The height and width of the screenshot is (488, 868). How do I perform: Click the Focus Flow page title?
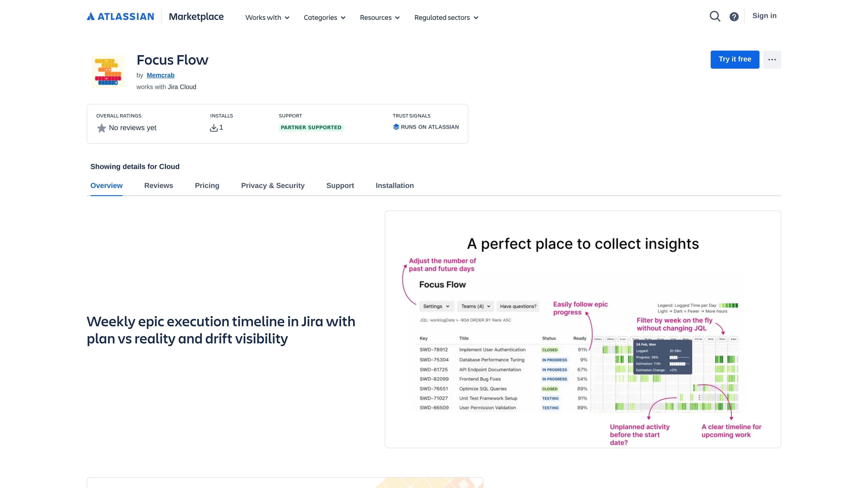(x=172, y=60)
